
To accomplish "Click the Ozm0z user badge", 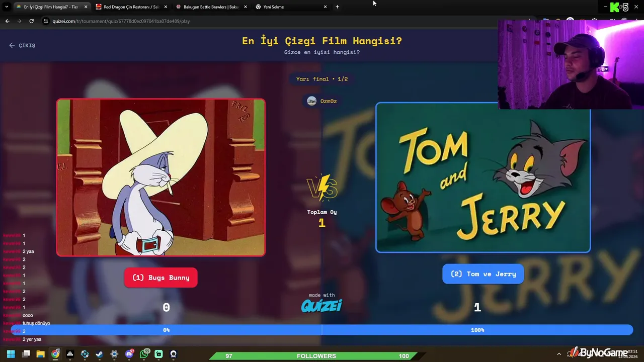I will click(x=322, y=101).
